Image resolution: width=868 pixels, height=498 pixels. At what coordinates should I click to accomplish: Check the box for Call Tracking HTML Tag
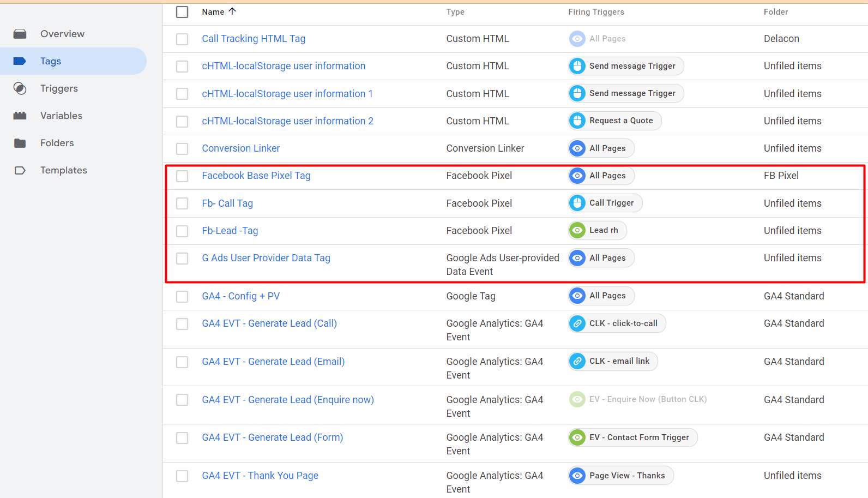click(x=182, y=39)
